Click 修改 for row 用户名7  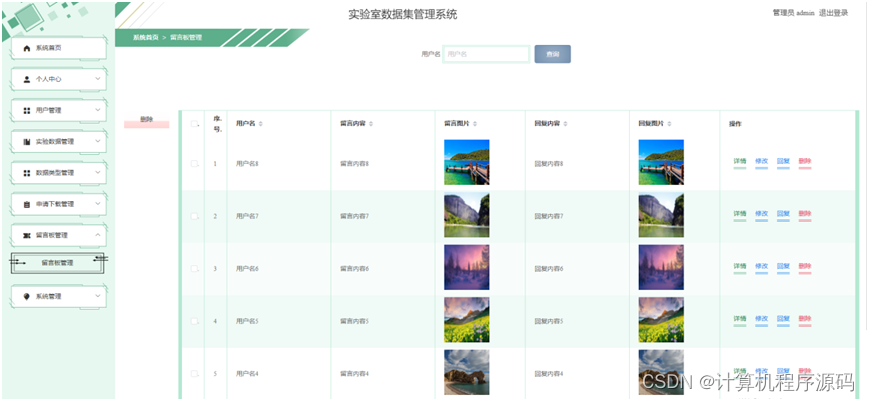pos(761,214)
